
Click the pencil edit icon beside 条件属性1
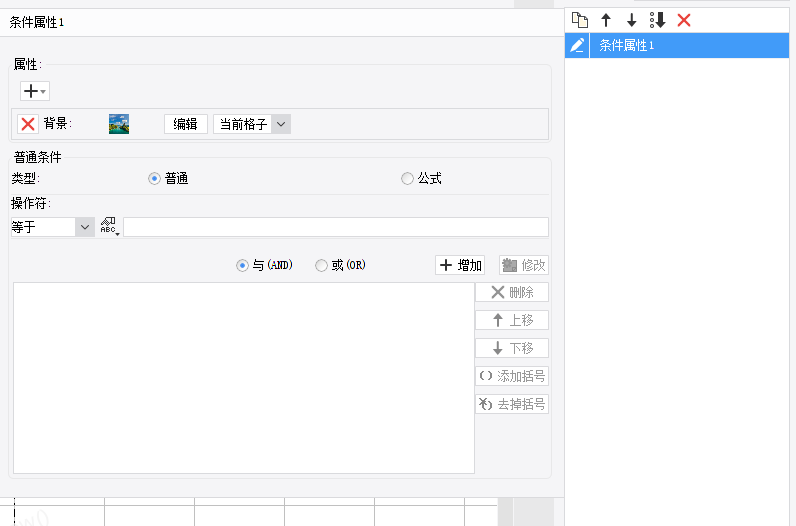click(577, 46)
